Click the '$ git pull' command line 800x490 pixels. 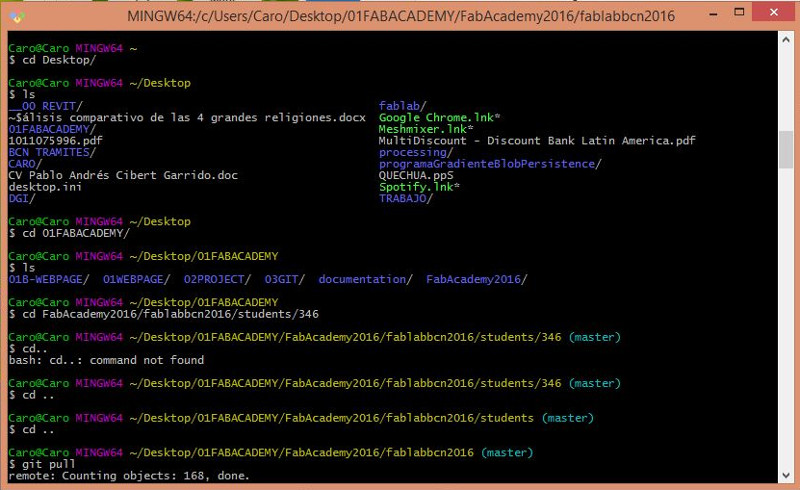click(x=42, y=464)
